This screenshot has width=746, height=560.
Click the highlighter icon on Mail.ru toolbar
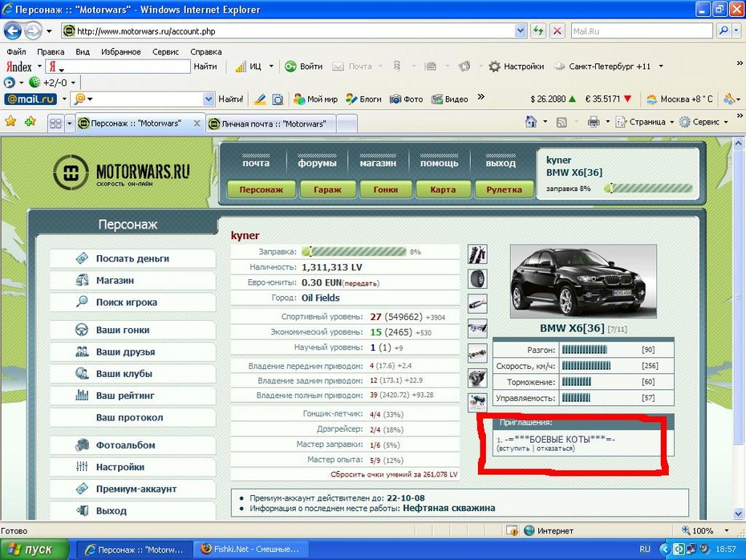pos(260,99)
